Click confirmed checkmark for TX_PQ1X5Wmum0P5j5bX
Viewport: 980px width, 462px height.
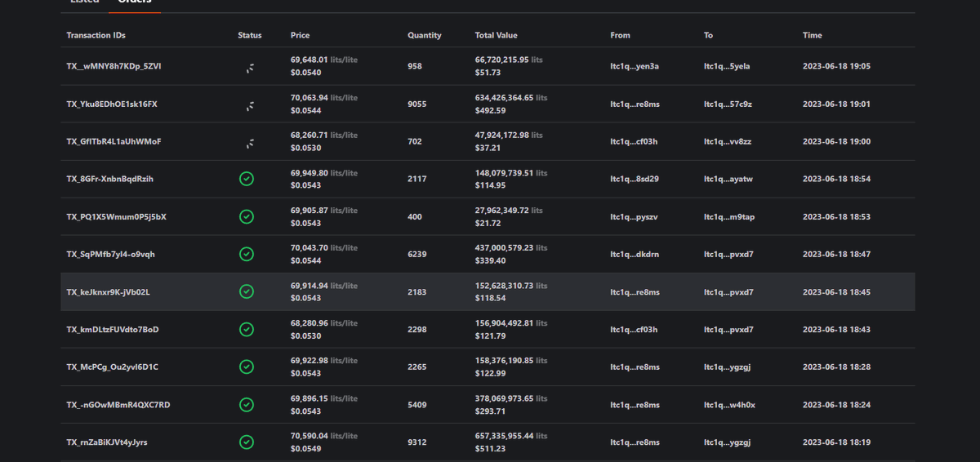pyautogui.click(x=247, y=216)
